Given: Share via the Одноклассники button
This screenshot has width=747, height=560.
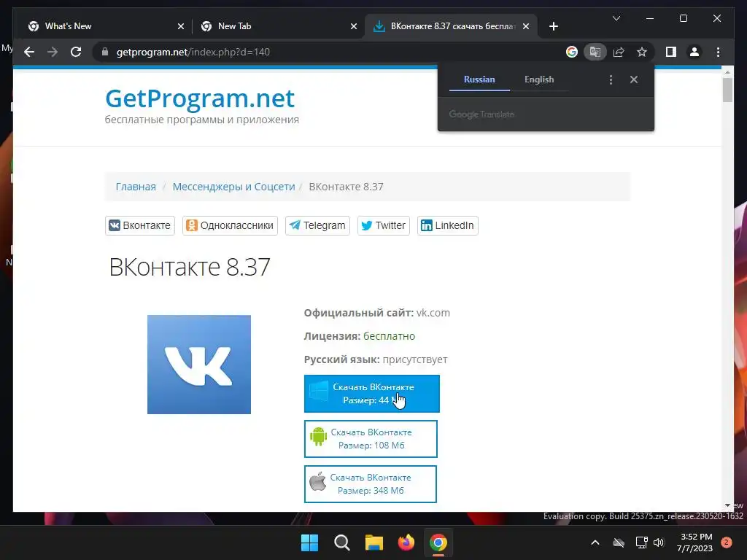Looking at the screenshot, I should click(x=230, y=226).
